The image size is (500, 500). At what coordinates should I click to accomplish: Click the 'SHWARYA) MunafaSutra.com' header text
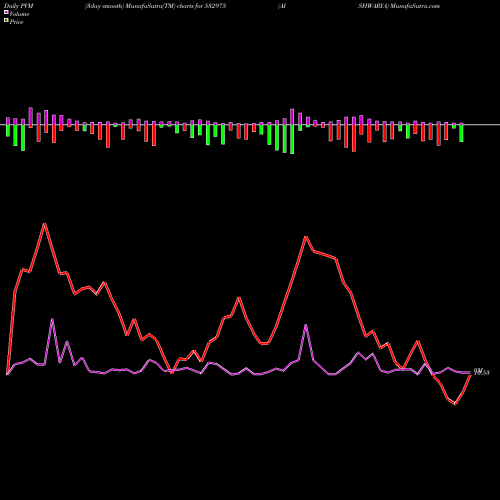pos(399,6)
